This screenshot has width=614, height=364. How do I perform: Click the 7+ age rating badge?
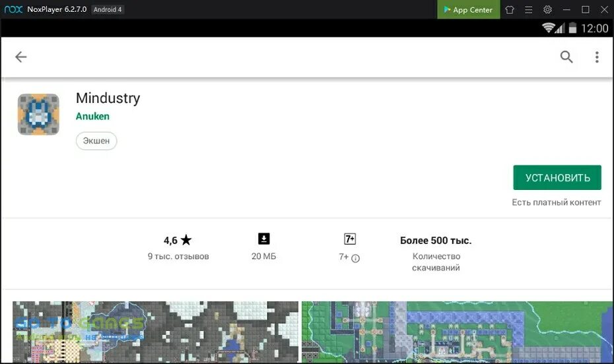(x=350, y=239)
